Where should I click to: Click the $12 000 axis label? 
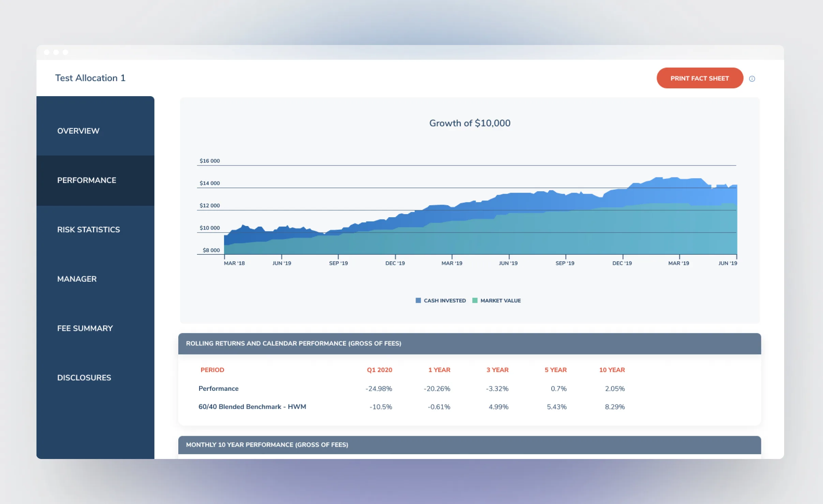click(x=210, y=205)
